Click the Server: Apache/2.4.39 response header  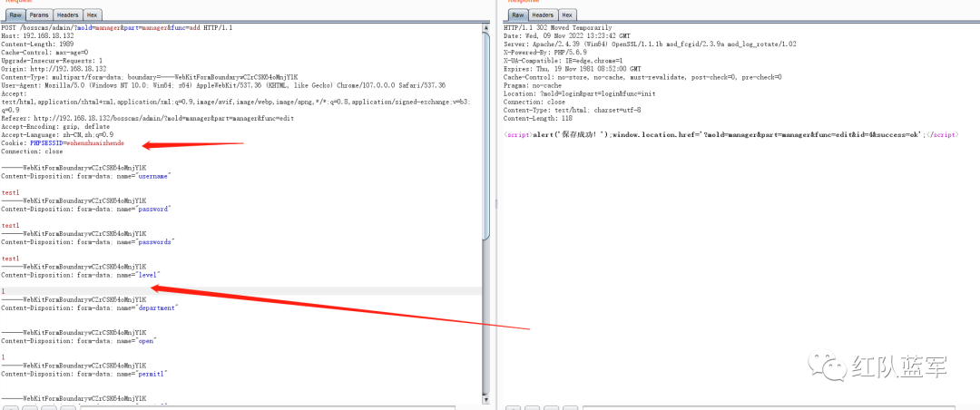pos(650,44)
